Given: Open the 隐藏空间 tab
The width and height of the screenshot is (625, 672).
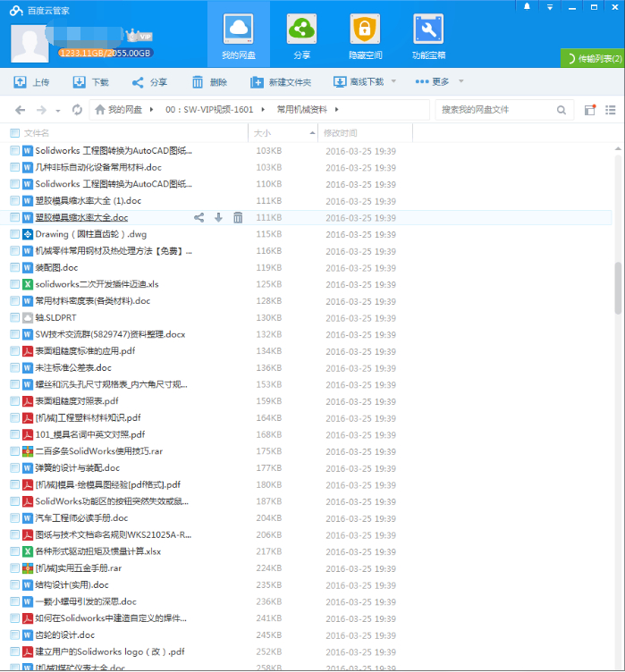Looking at the screenshot, I should 365,36.
